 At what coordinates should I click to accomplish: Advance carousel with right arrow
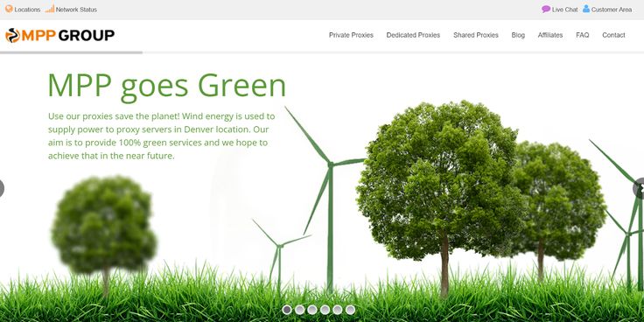tap(639, 188)
